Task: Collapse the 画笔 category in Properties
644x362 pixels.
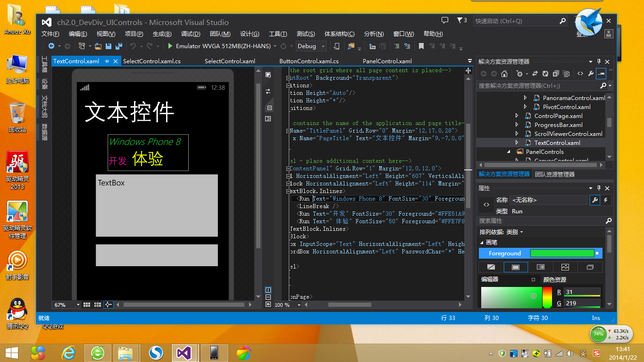Action: 482,243
